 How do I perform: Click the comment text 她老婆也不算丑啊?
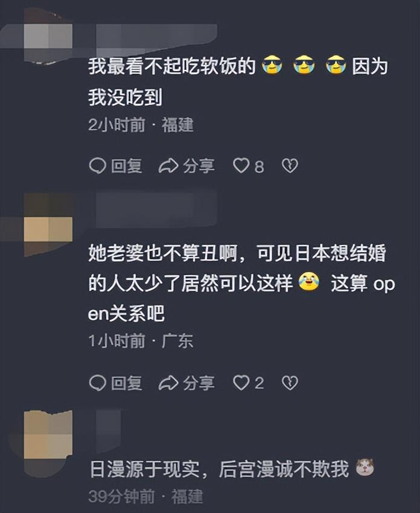pyautogui.click(x=162, y=253)
